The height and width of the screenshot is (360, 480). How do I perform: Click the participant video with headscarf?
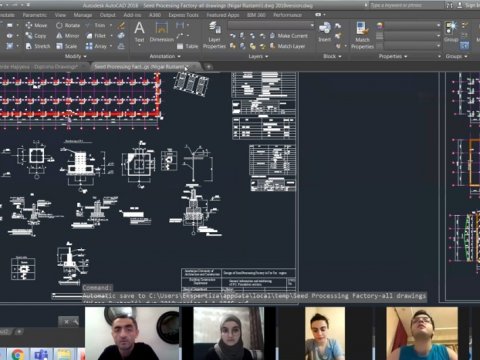[x=229, y=333]
